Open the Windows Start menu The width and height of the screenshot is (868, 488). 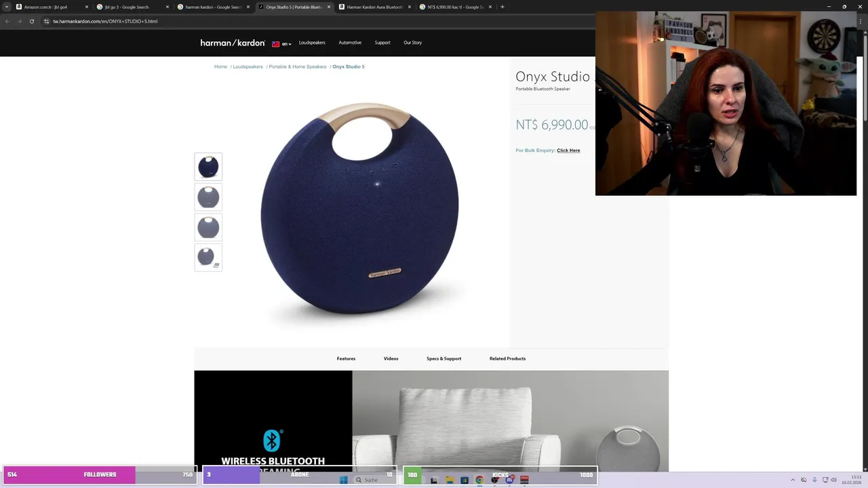[343, 480]
